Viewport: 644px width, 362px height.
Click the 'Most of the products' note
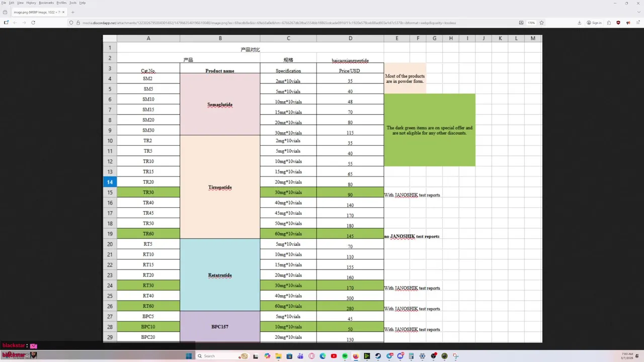pos(405,78)
